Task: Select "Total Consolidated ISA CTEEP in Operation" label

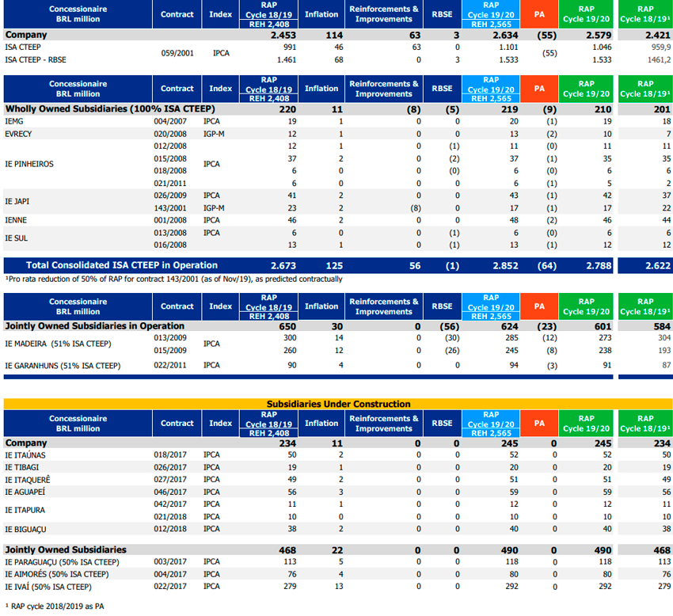Action: click(122, 265)
